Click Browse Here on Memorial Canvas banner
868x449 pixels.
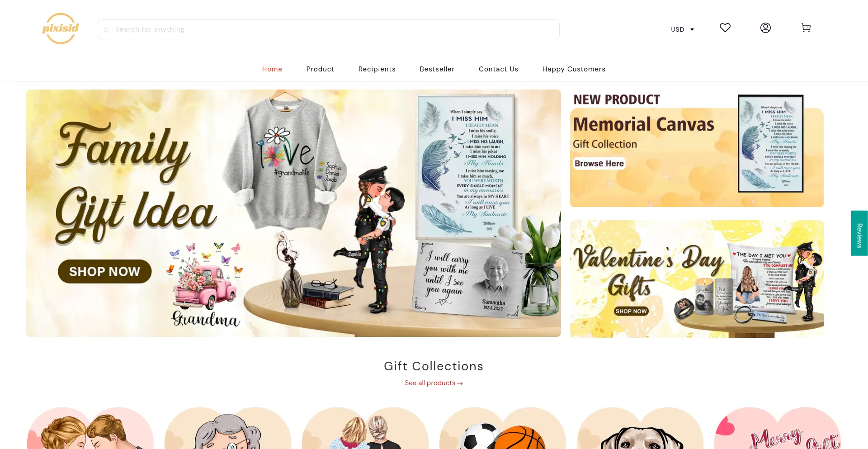tap(599, 163)
